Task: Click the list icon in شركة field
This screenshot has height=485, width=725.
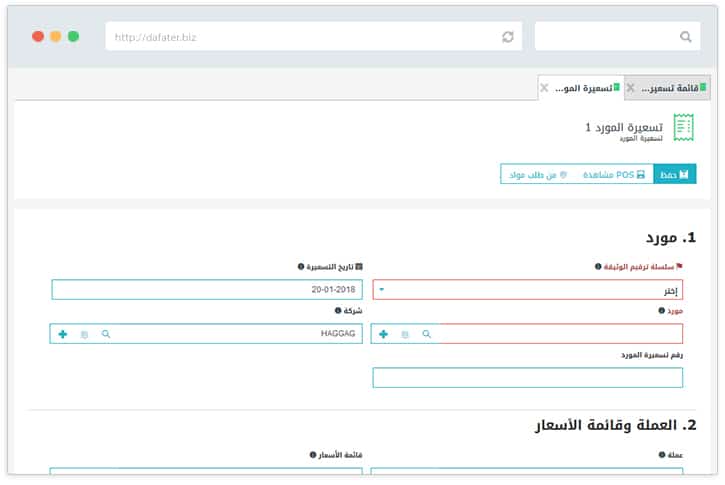Action: 84,334
